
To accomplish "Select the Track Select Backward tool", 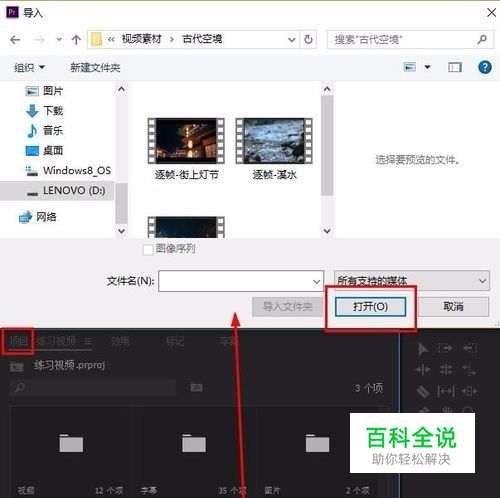I will point(470,349).
